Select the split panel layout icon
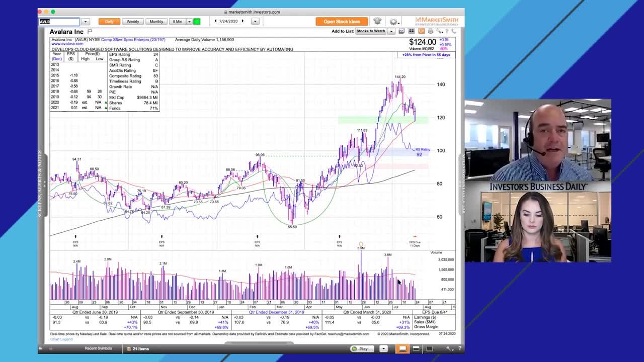The height and width of the screenshot is (362, 644). point(416,348)
